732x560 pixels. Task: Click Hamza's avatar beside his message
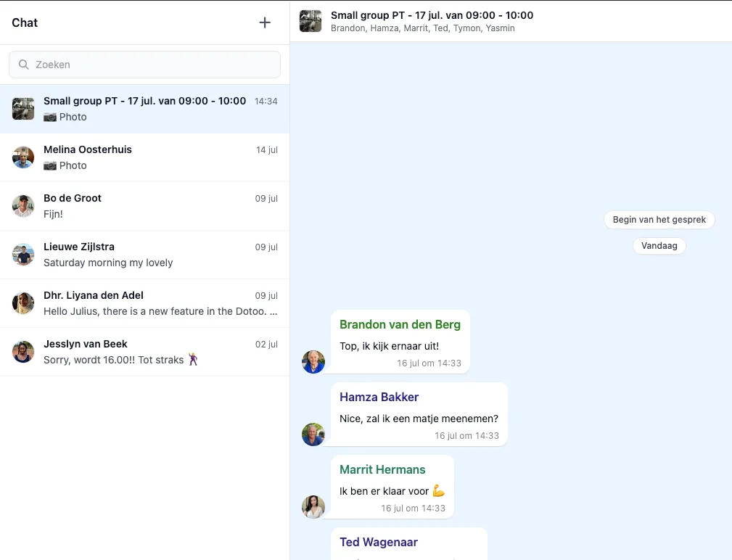pos(313,435)
